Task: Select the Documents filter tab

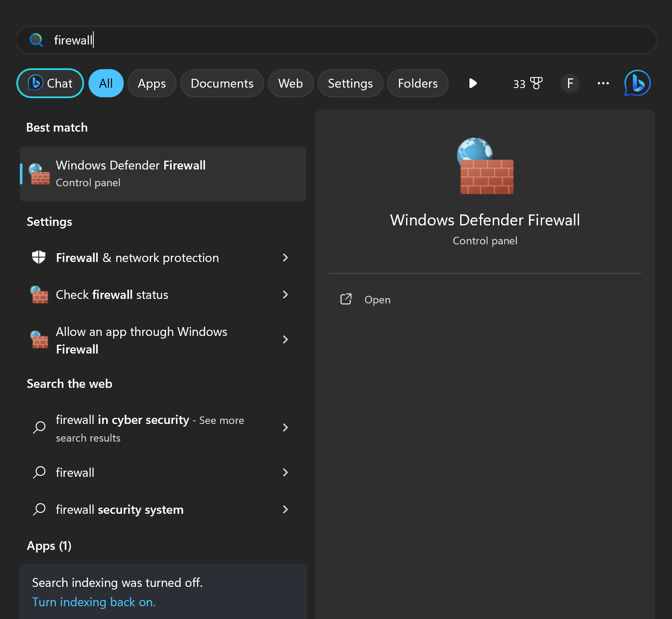Action: (222, 83)
